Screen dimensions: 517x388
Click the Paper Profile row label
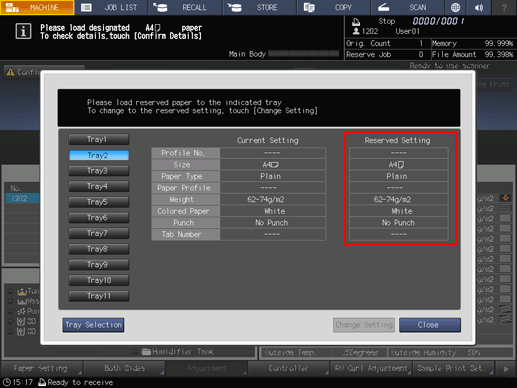pos(186,188)
